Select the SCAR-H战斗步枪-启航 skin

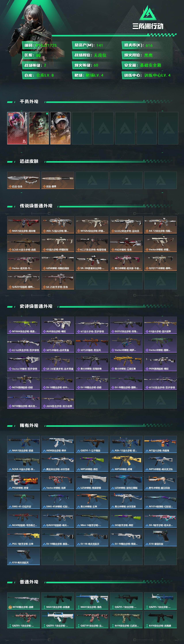tap(24, 243)
